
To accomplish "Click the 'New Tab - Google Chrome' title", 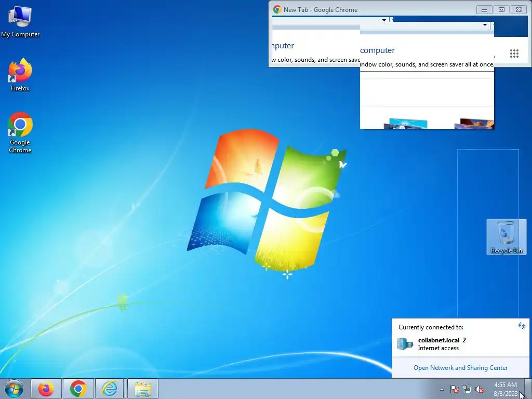I will (320, 10).
